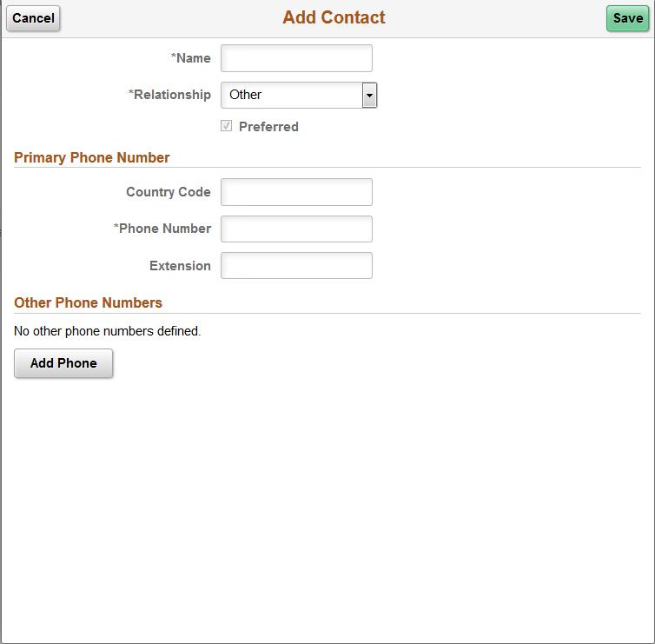Click the Add Phone button
Screen dimensions: 655x644
coord(63,363)
